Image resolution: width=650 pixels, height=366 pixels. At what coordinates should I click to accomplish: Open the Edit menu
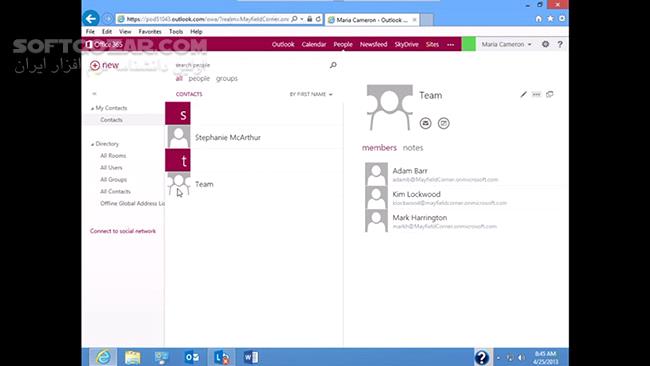(107, 32)
